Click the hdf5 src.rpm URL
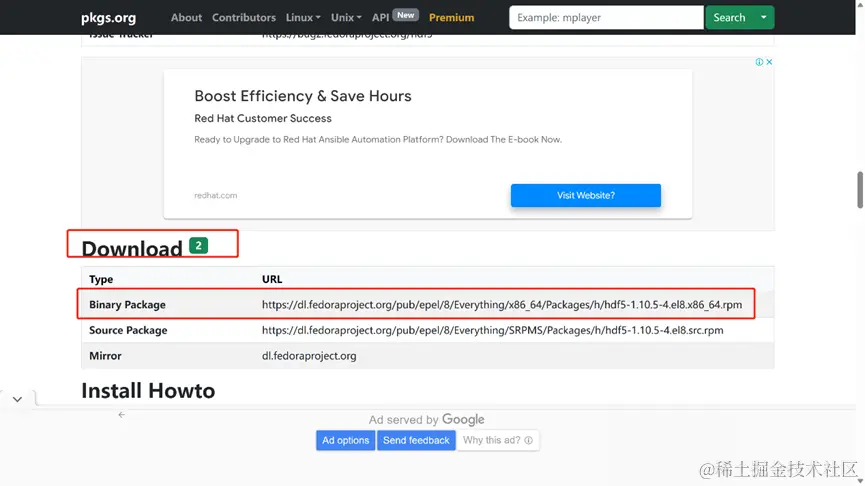Screen dimensions: 865x486 pyautogui.click(x=492, y=330)
